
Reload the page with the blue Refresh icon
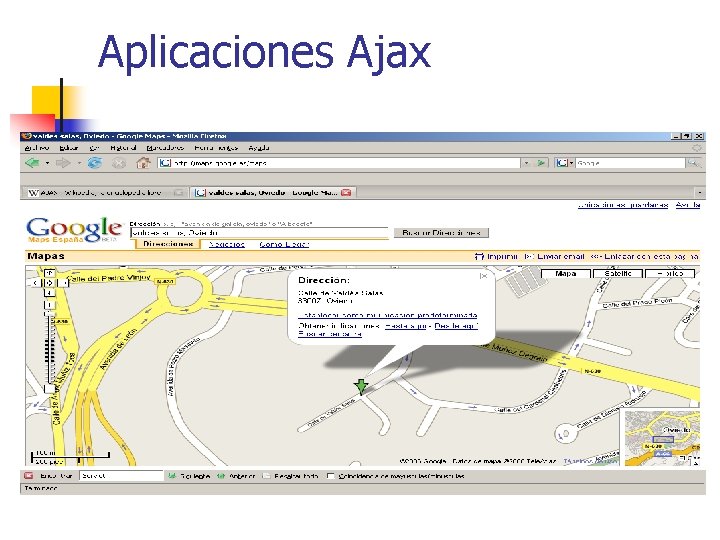coord(95,163)
